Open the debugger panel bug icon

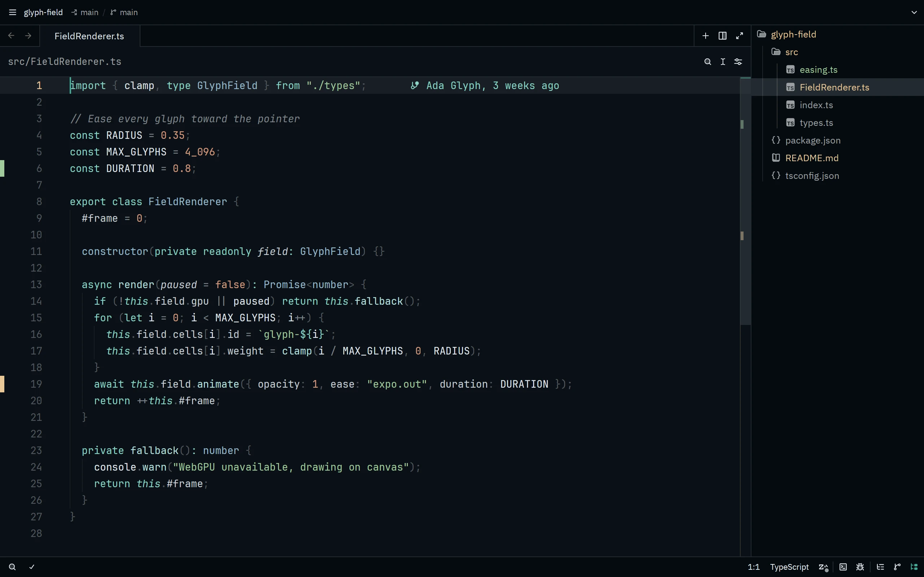pyautogui.click(x=860, y=567)
